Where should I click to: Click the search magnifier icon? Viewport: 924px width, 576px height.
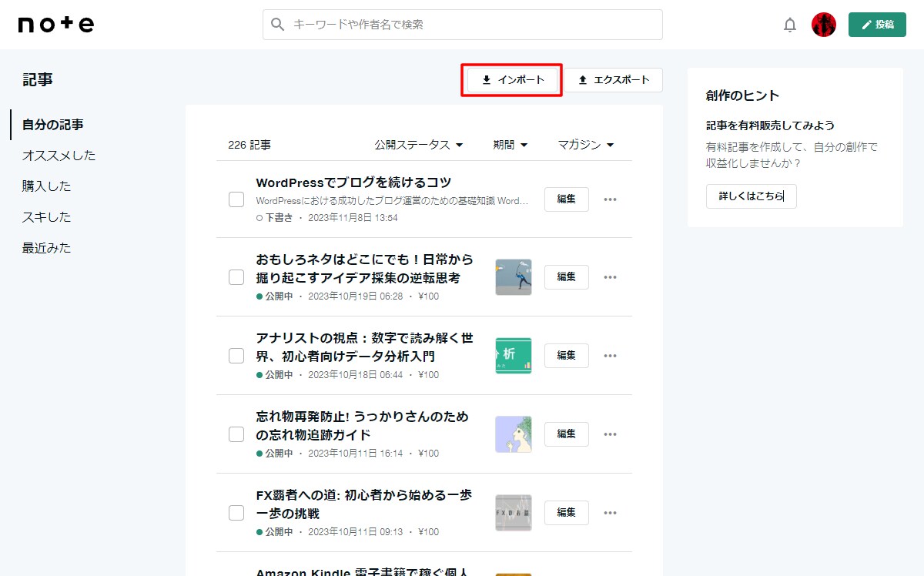coord(278,25)
